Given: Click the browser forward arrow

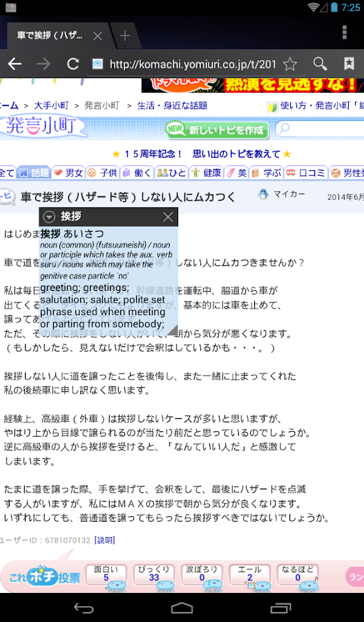Looking at the screenshot, I should coord(44,64).
